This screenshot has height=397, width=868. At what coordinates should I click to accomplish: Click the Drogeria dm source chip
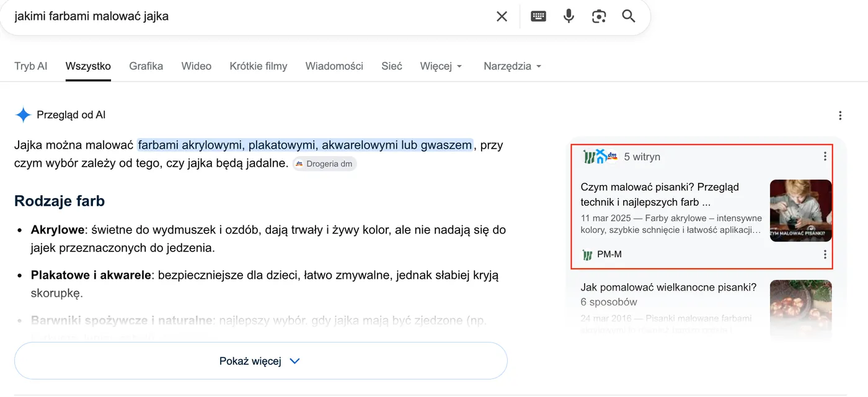coord(324,164)
